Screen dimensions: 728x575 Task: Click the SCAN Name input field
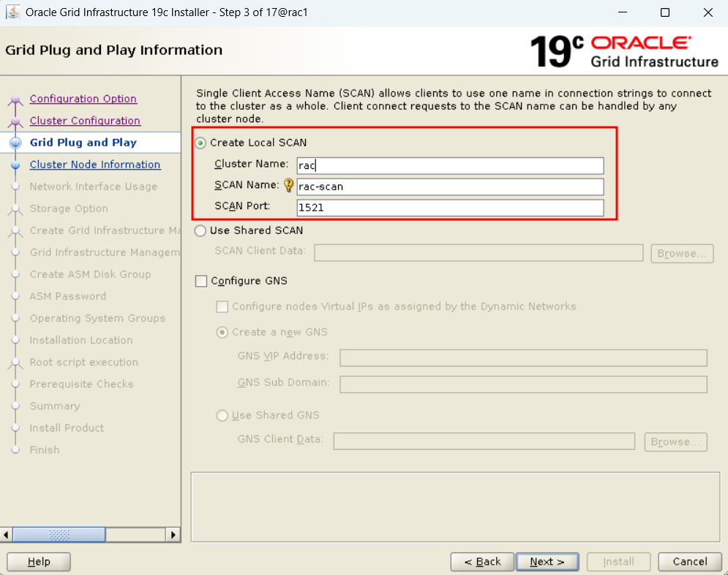coord(451,187)
